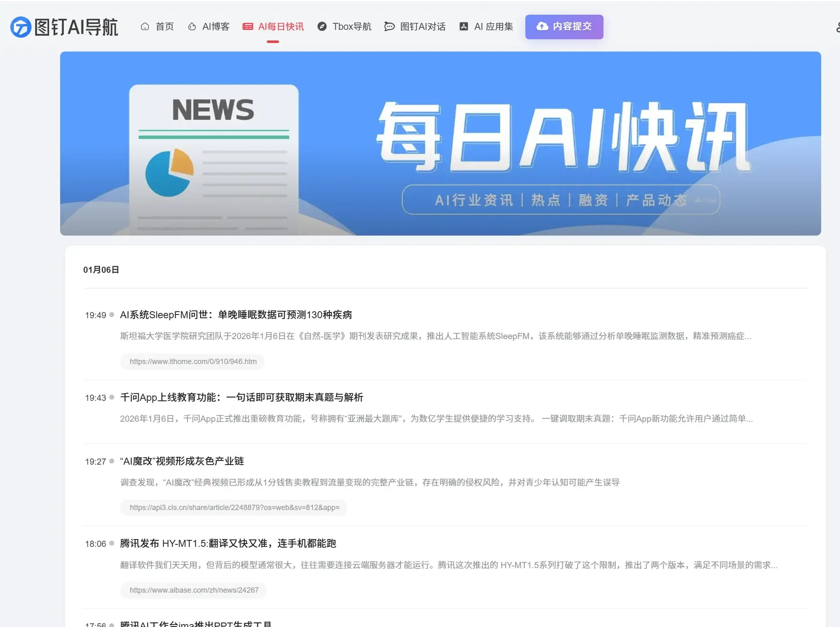840x627 pixels.
Task: Open 千问App上线教育功能 headline
Action: tap(241, 398)
